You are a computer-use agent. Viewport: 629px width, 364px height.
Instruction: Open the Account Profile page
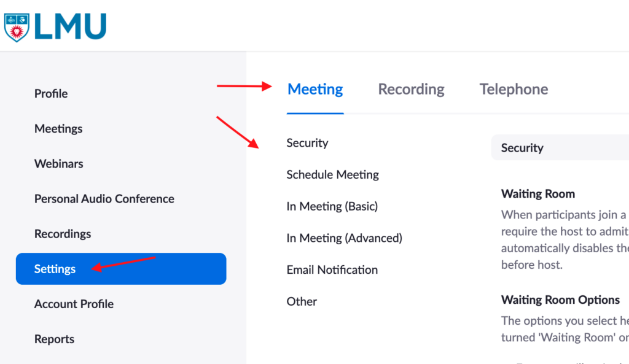(74, 303)
